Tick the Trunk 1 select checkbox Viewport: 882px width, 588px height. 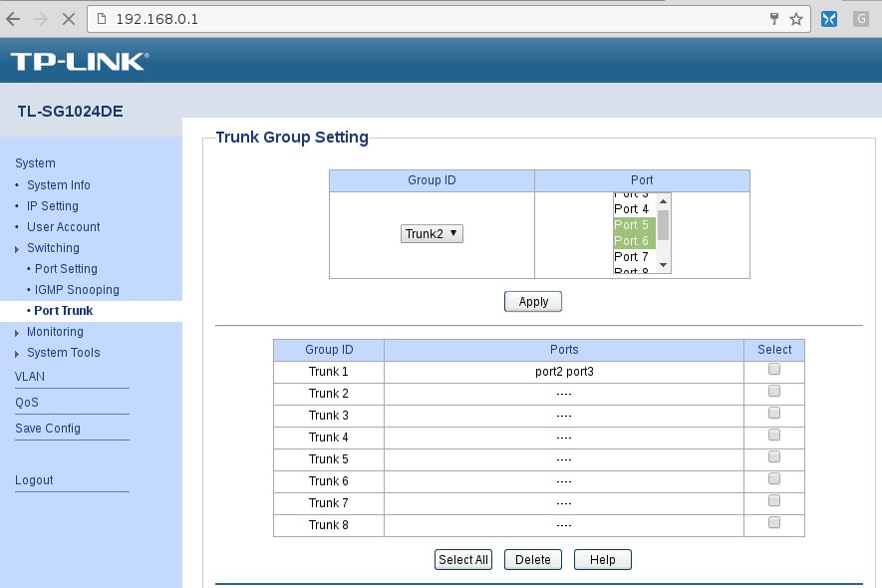point(774,370)
